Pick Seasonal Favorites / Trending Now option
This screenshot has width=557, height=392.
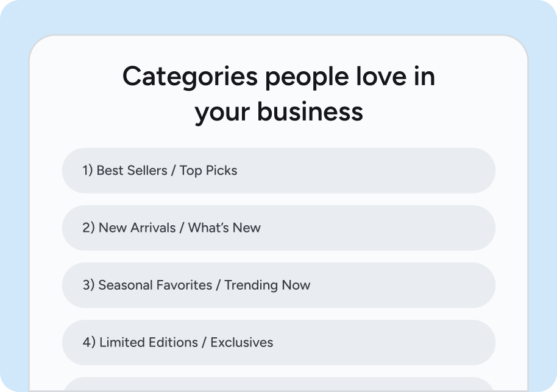click(278, 285)
